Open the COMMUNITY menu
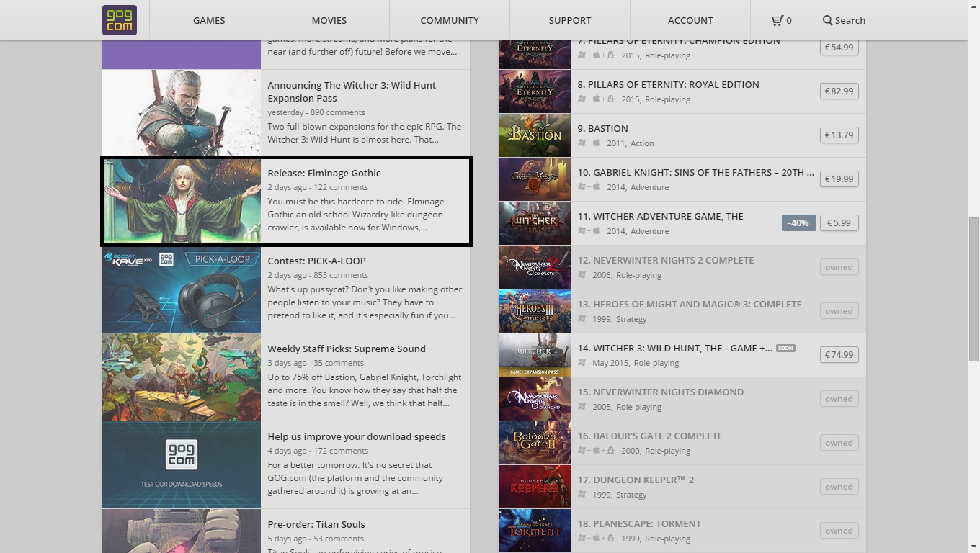980x553 pixels. pyautogui.click(x=450, y=20)
